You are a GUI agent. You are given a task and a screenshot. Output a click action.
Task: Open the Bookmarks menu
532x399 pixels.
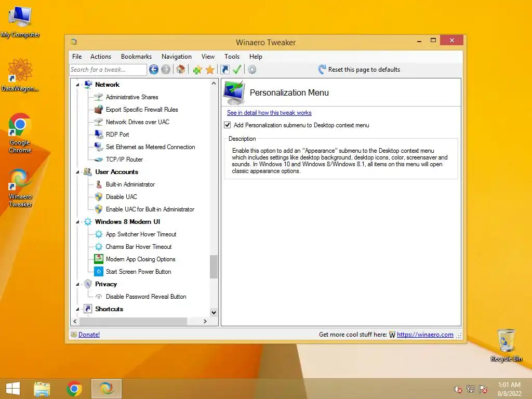point(137,57)
